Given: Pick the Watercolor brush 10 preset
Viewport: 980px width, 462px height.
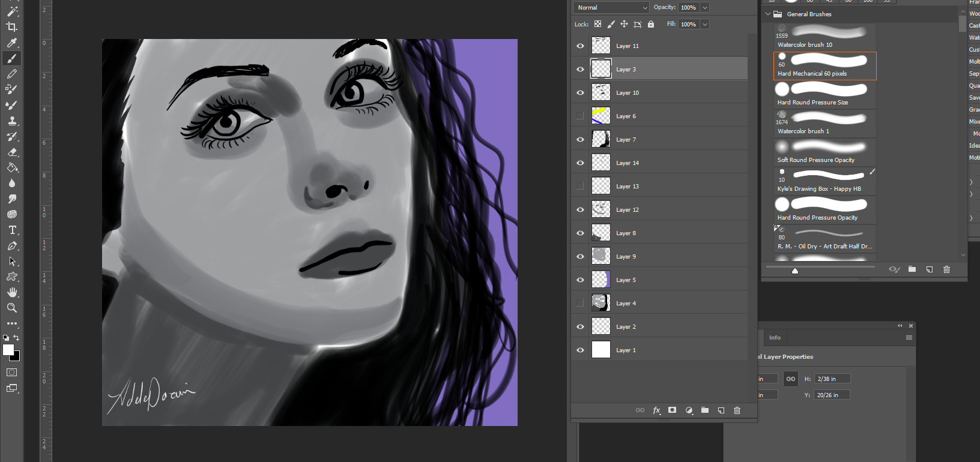Looking at the screenshot, I should pyautogui.click(x=824, y=37).
